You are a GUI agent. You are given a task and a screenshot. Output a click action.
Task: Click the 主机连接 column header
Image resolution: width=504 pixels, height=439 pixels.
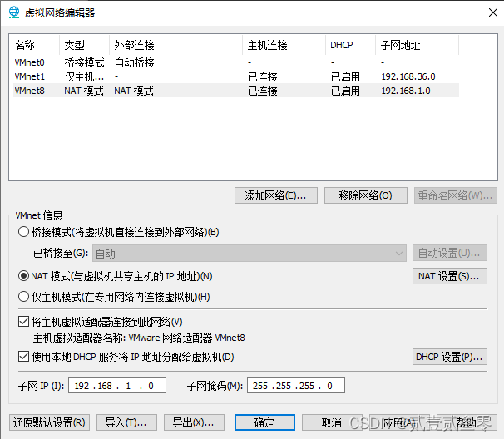click(284, 45)
